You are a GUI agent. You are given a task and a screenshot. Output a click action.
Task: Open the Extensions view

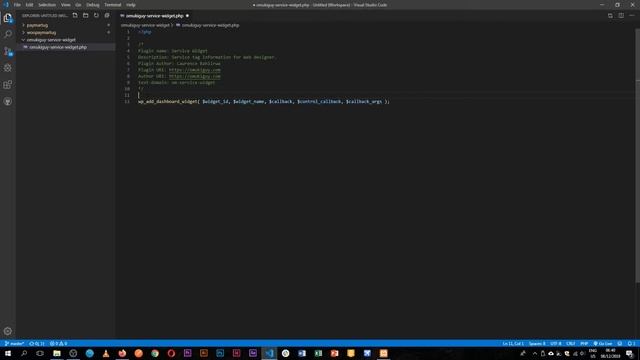click(8, 84)
